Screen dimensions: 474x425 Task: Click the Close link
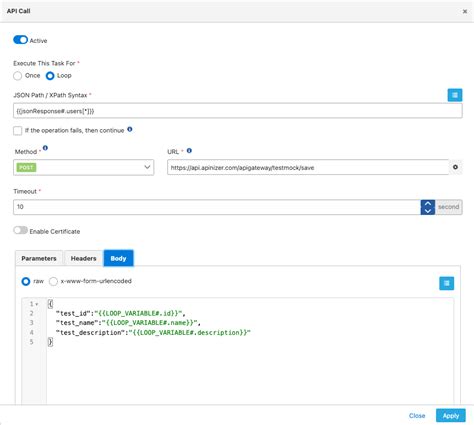click(417, 416)
